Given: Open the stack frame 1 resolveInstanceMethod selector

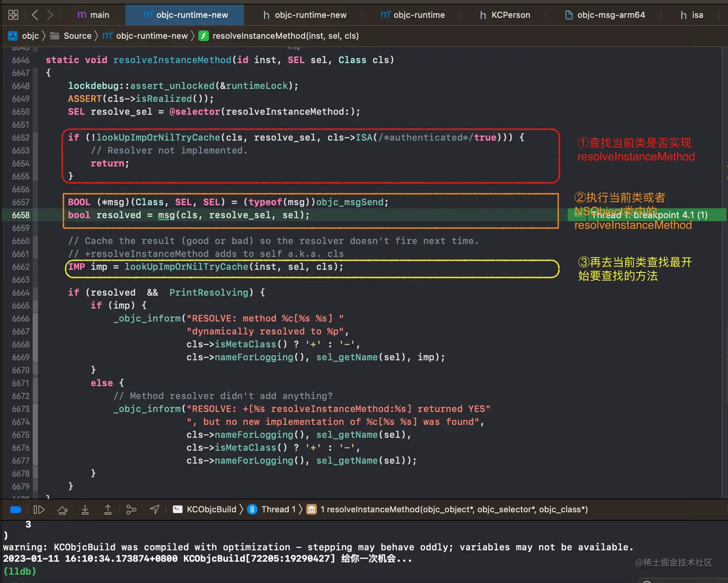Looking at the screenshot, I should (x=447, y=509).
